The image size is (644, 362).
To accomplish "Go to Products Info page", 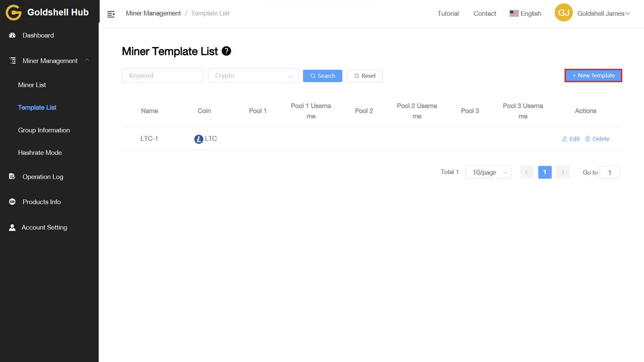I will pos(41,202).
